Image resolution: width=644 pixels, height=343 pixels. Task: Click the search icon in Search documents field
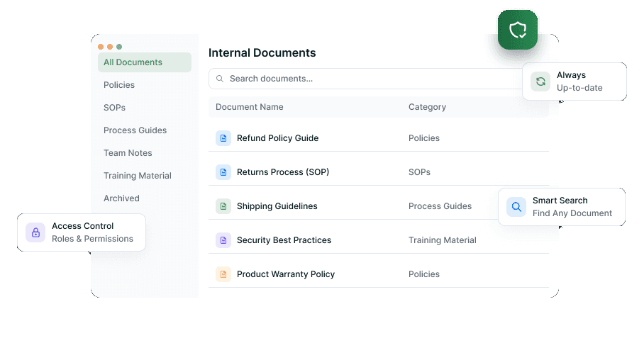tap(220, 79)
